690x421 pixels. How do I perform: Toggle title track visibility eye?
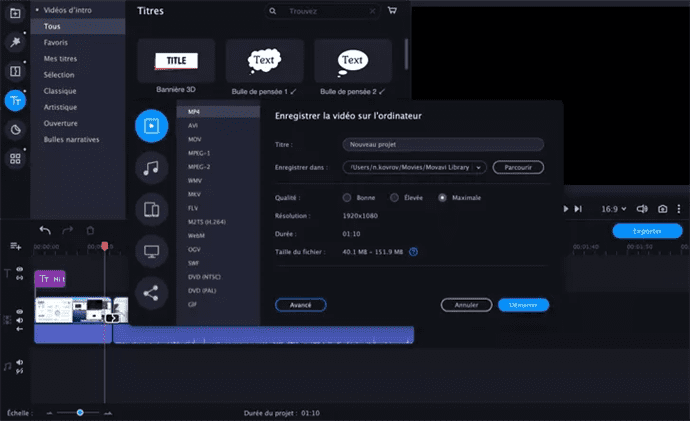tap(20, 269)
